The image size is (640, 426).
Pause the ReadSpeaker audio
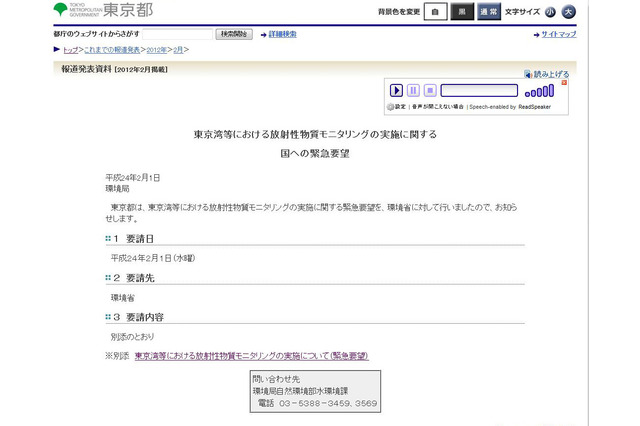coord(413,90)
